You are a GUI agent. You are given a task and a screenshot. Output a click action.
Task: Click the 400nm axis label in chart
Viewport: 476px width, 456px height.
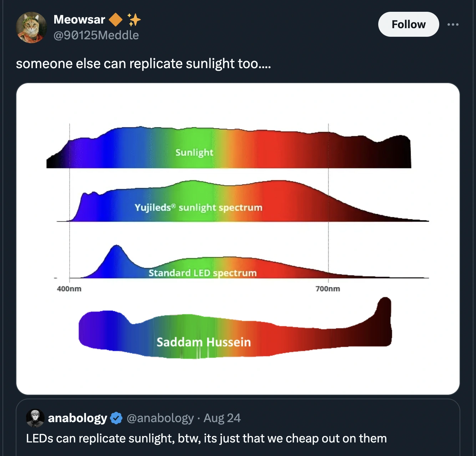tap(69, 289)
